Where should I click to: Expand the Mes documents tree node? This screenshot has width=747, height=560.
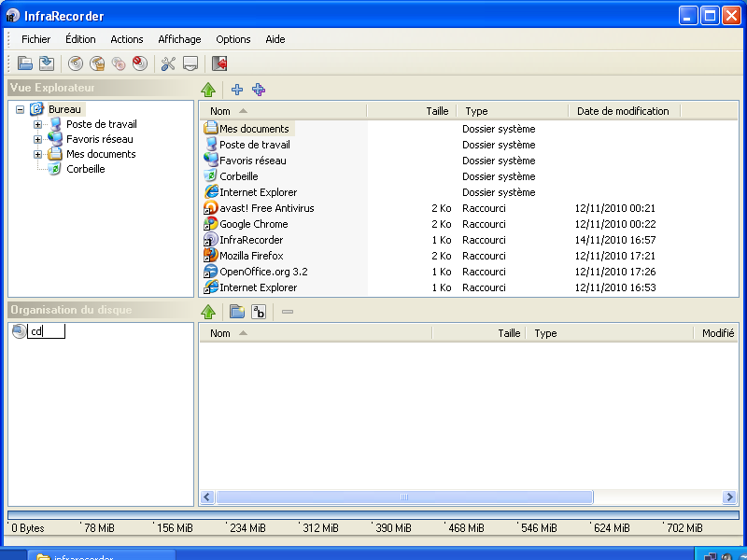pyautogui.click(x=38, y=154)
